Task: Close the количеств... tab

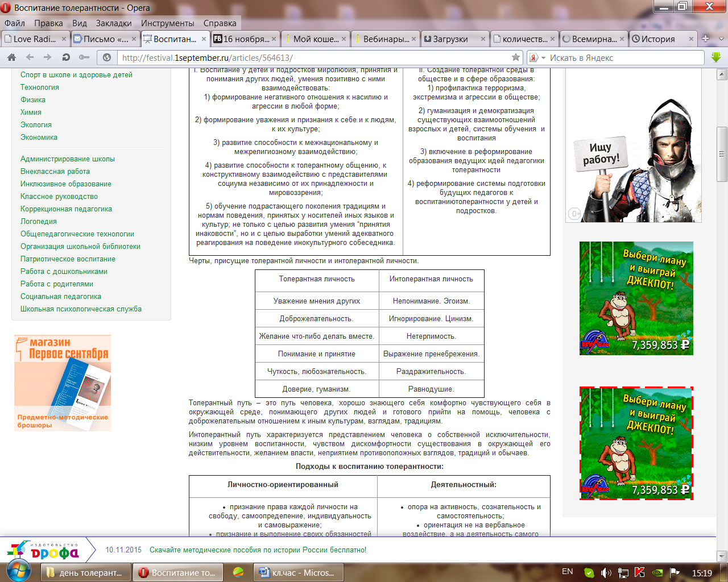Action: pyautogui.click(x=552, y=39)
